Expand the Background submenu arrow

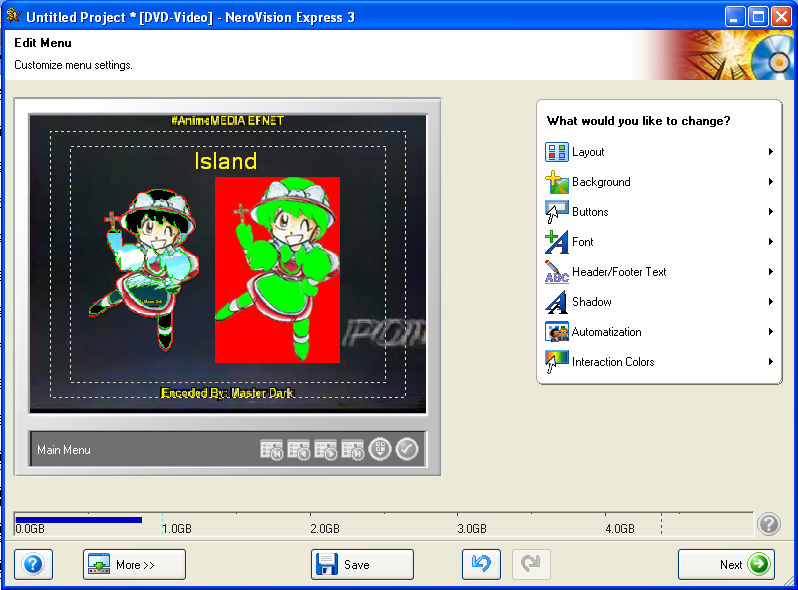tap(771, 182)
